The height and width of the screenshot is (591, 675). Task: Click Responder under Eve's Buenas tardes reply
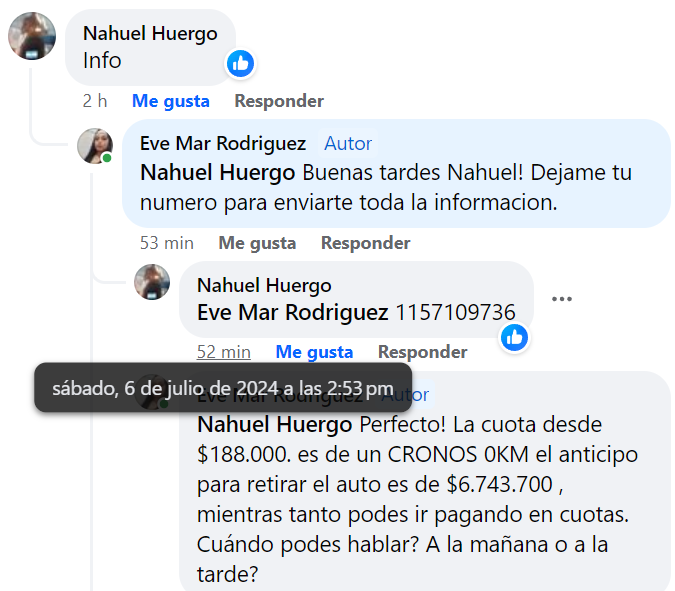365,243
